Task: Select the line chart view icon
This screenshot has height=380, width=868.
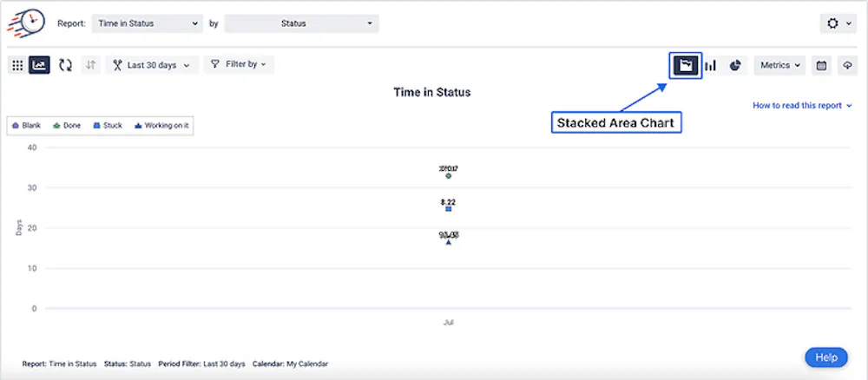Action: 39,65
